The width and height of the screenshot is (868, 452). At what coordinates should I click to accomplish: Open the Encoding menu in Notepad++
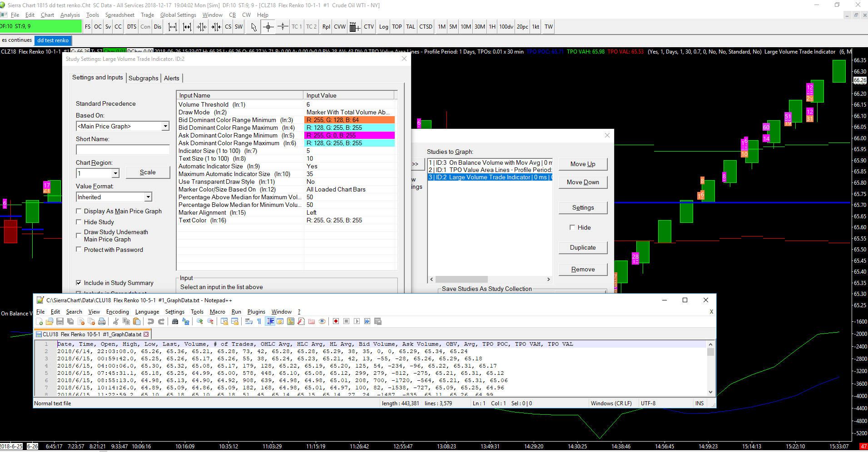[117, 312]
